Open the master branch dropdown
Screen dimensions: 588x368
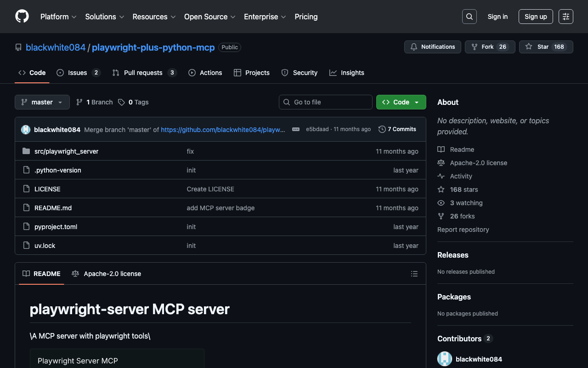[x=42, y=102]
